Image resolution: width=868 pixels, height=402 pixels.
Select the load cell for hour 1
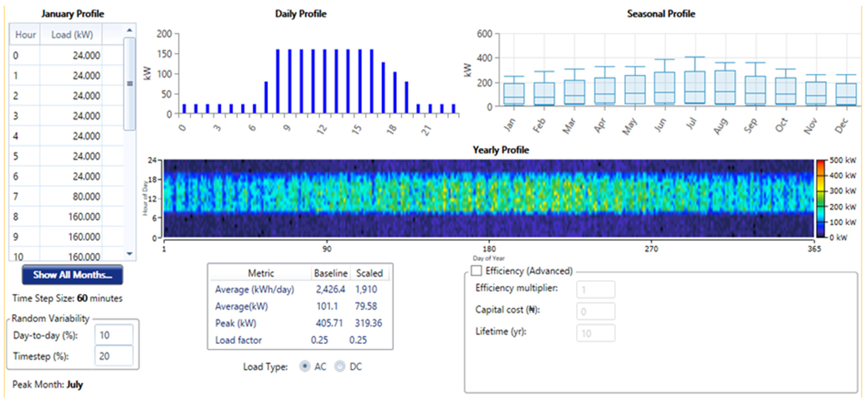(71, 76)
